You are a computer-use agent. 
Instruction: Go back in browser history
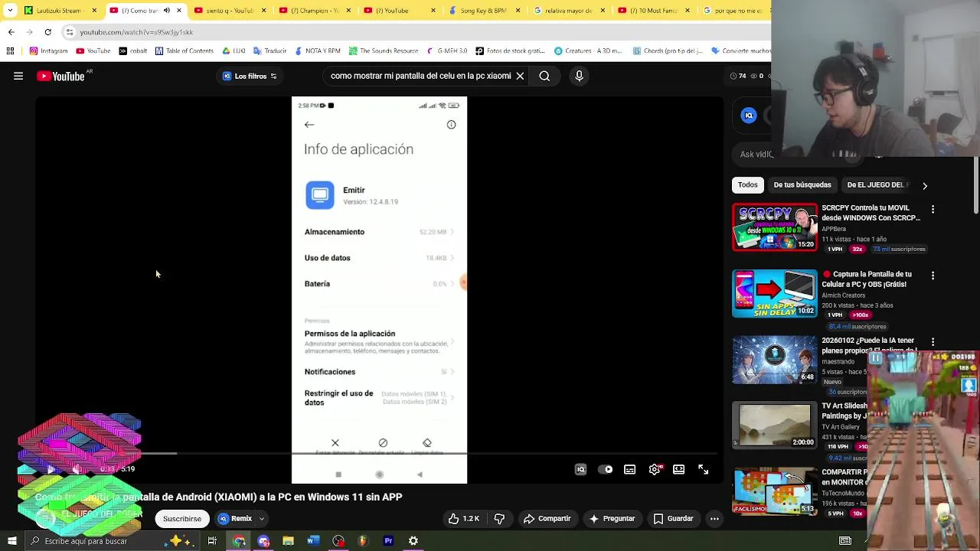(11, 32)
